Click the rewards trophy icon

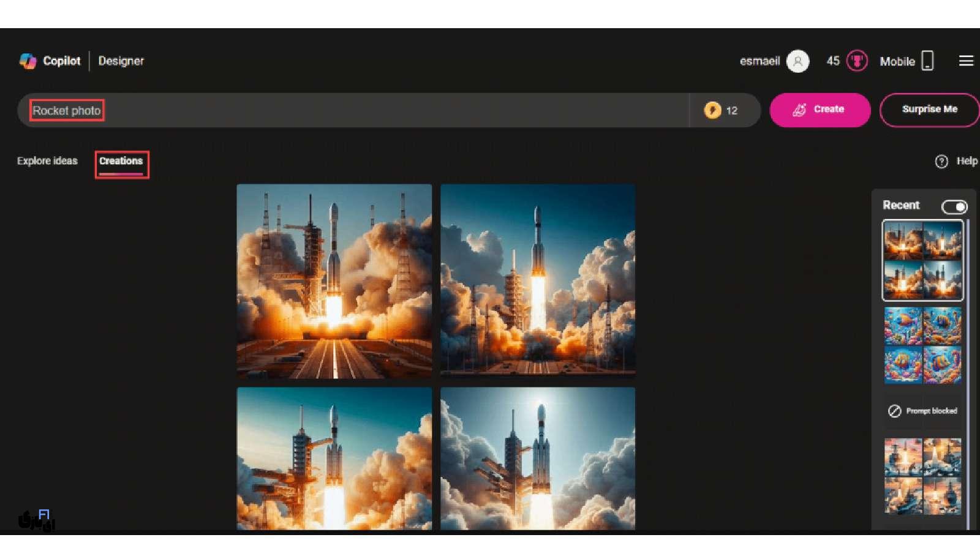[857, 61]
